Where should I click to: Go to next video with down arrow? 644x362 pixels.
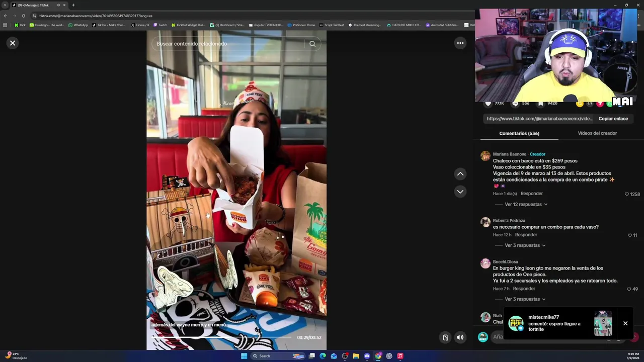460,192
